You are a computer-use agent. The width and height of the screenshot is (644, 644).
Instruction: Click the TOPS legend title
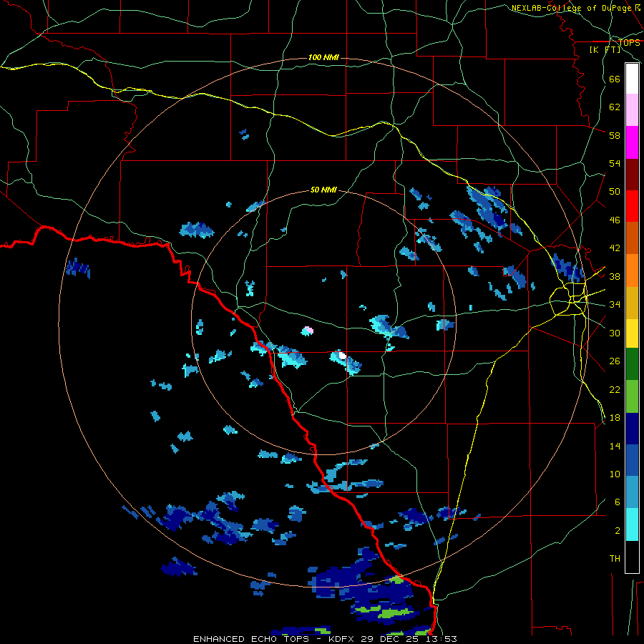(x=629, y=43)
